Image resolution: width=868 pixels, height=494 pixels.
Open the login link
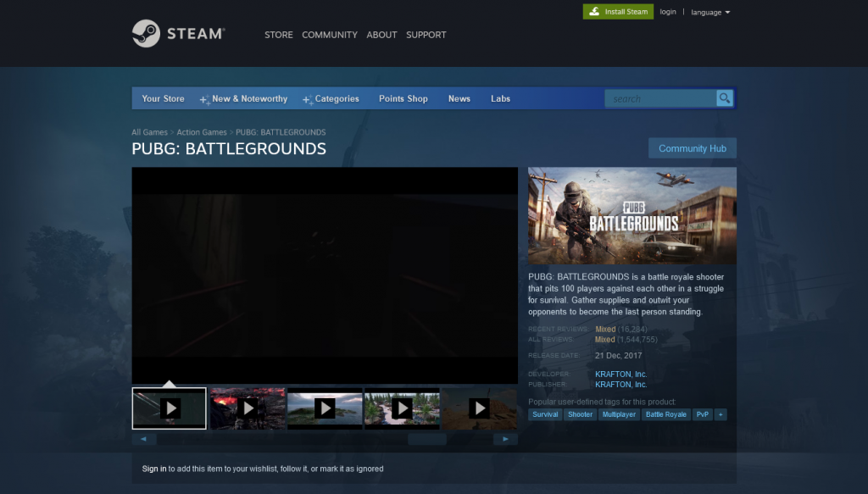pyautogui.click(x=668, y=12)
